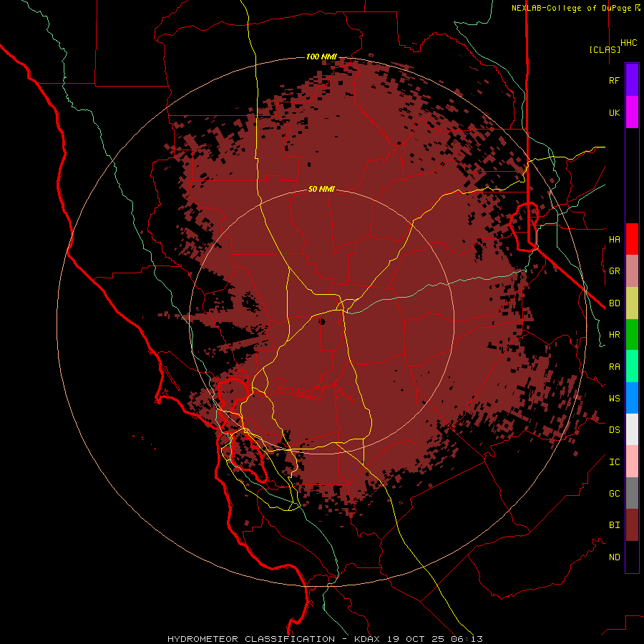This screenshot has height=644, width=644.
Task: Click the 50 NMI range ring label
Action: (321, 189)
